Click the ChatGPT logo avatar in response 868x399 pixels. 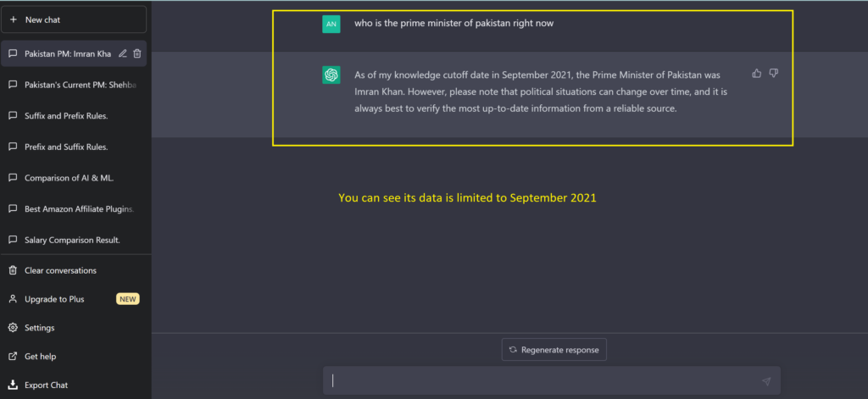click(331, 75)
